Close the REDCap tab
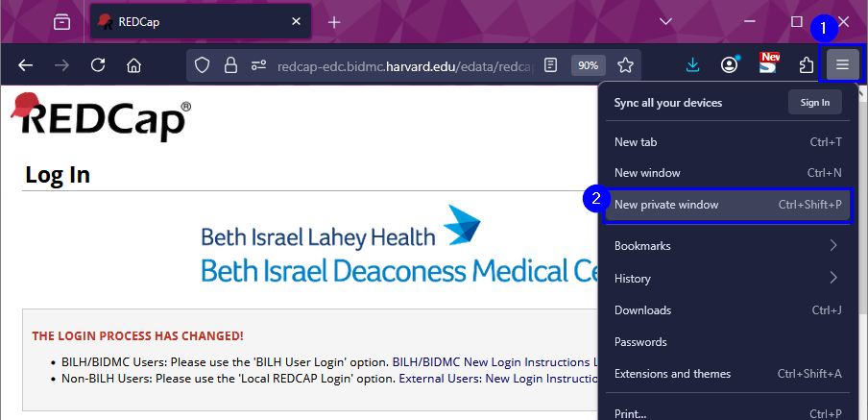Viewport: 868px width, 420px height. [297, 21]
